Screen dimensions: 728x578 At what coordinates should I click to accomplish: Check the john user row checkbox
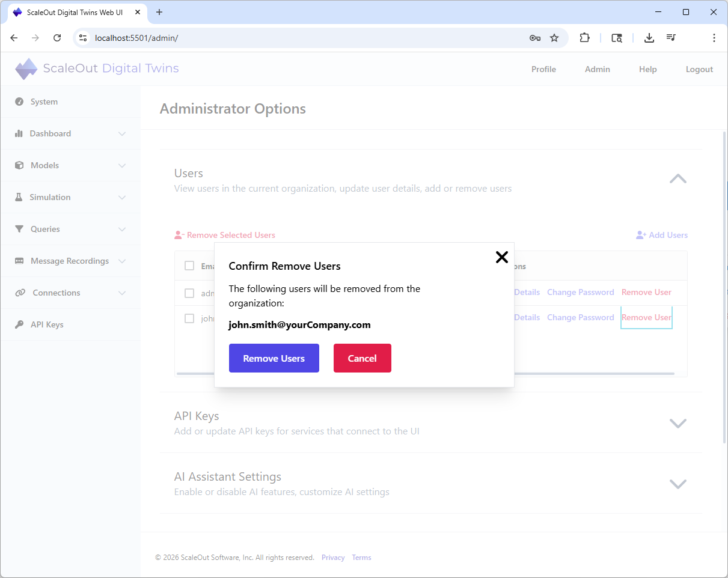[189, 318]
